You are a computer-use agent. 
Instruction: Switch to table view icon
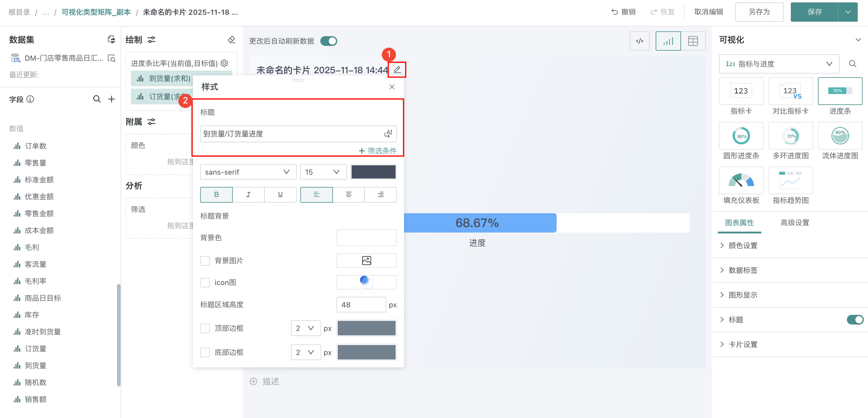click(693, 41)
